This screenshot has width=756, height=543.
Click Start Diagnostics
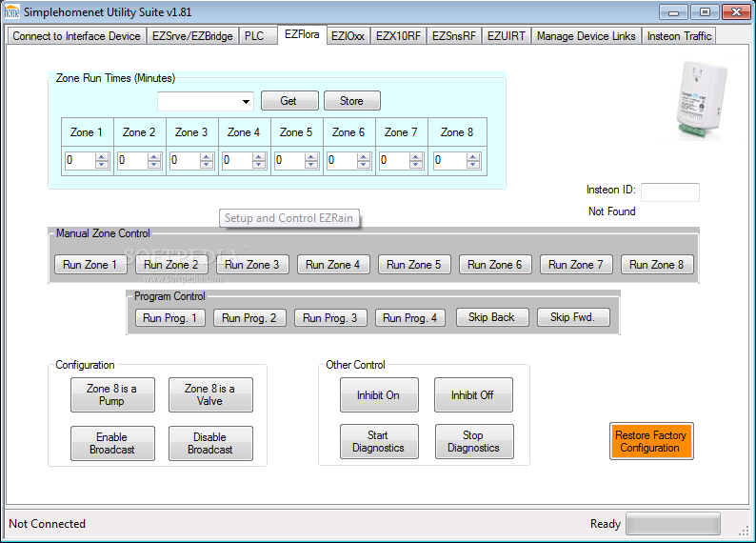coord(380,442)
